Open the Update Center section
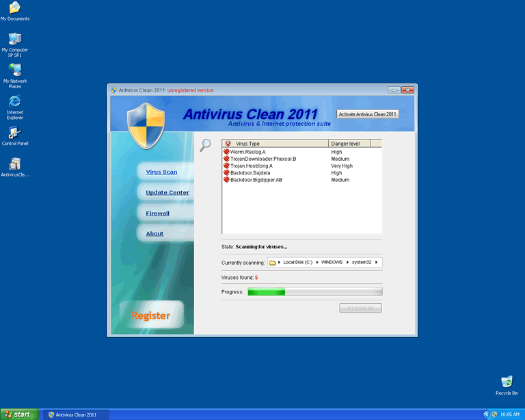Viewport: 525px width, 420px height. [x=167, y=193]
